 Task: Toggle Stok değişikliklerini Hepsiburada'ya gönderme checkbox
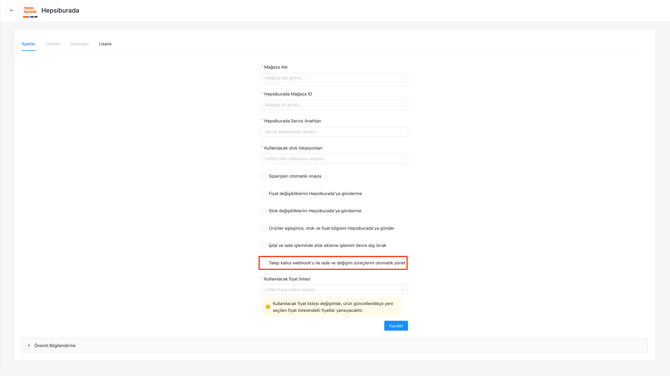point(264,211)
